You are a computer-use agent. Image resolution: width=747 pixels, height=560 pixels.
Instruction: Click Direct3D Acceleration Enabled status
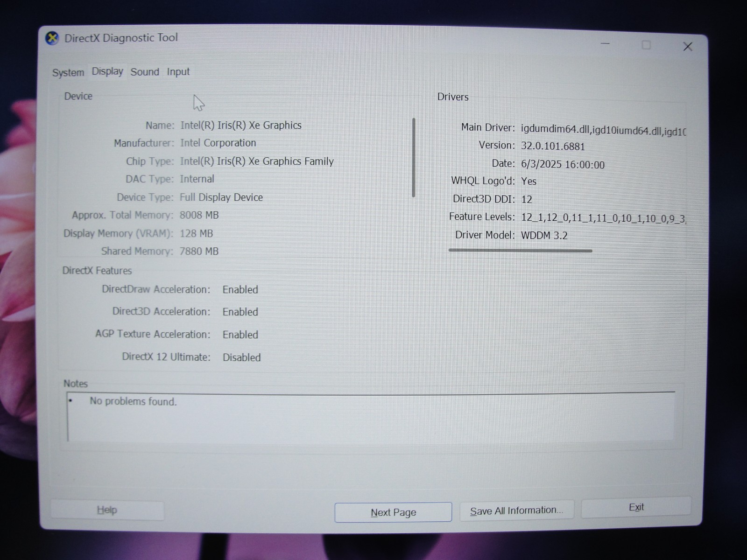tap(240, 312)
